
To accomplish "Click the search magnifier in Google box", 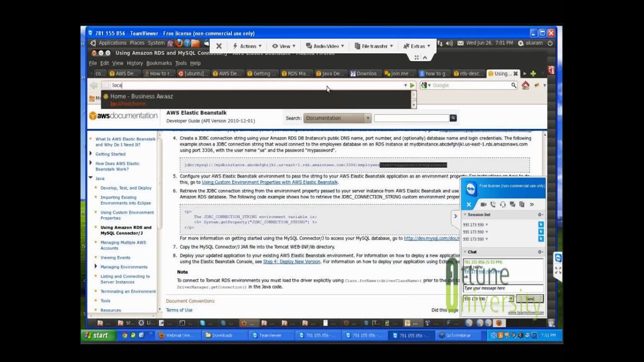I will (x=514, y=85).
